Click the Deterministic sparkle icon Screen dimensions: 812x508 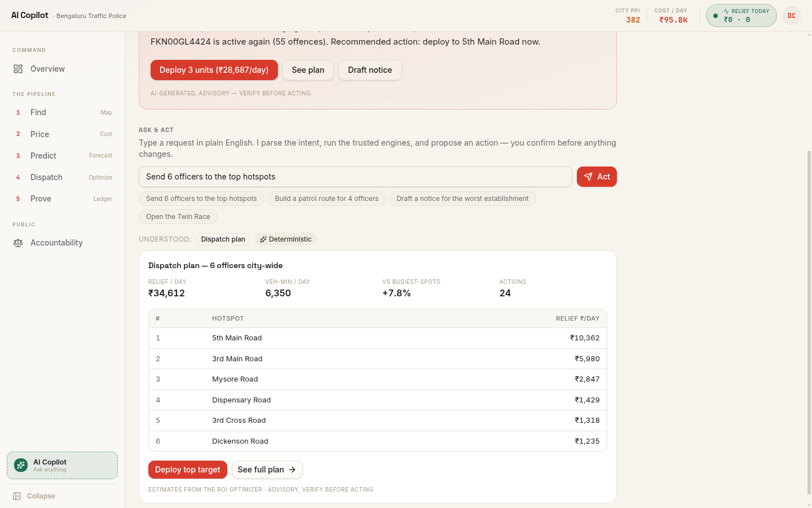coord(263,239)
